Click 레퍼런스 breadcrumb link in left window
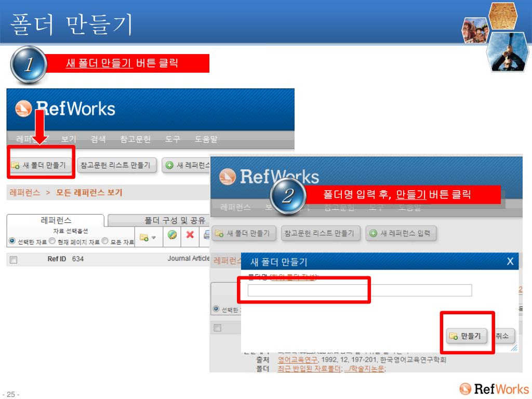 (25, 193)
